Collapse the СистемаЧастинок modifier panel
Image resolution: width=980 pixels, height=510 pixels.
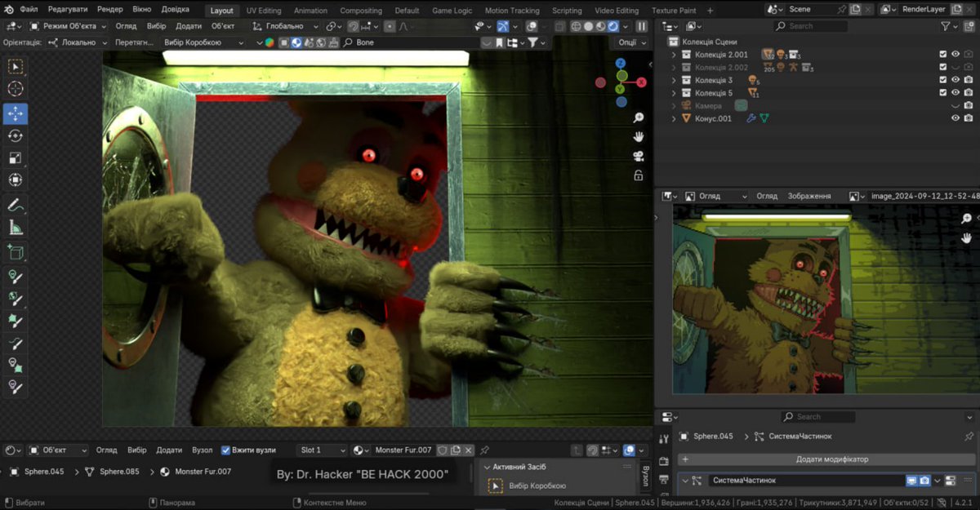coord(685,481)
